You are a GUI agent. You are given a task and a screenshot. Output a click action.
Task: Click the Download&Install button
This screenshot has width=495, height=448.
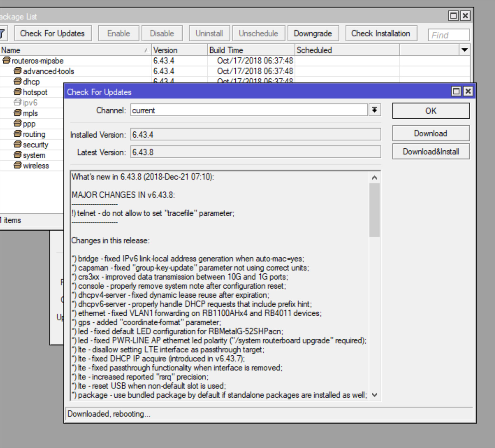tap(431, 151)
